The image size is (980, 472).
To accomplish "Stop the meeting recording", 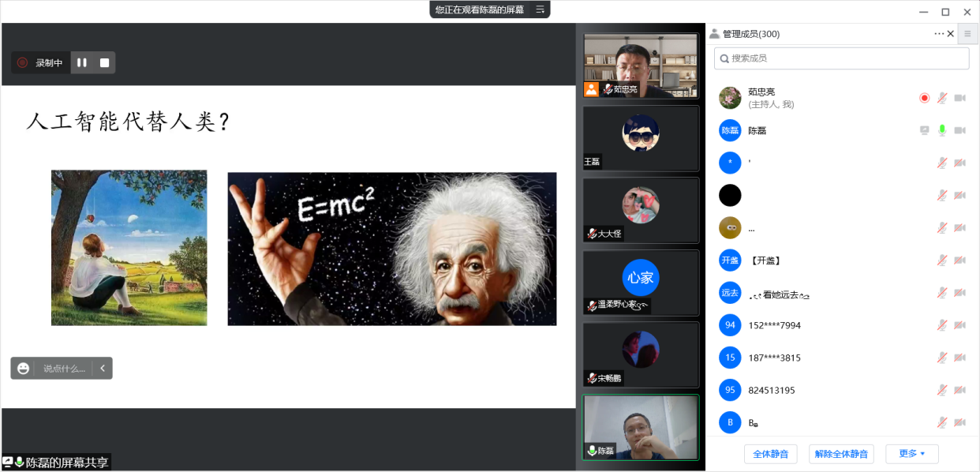I will click(x=104, y=63).
